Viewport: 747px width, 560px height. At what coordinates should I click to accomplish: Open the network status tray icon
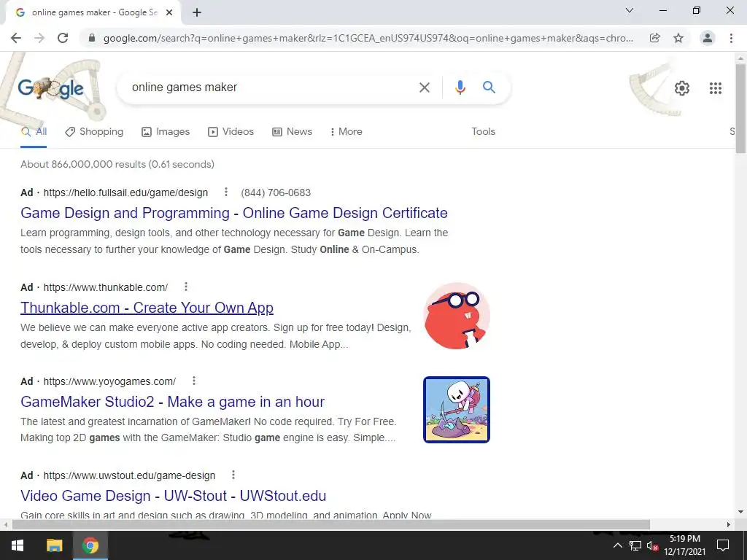pos(635,545)
